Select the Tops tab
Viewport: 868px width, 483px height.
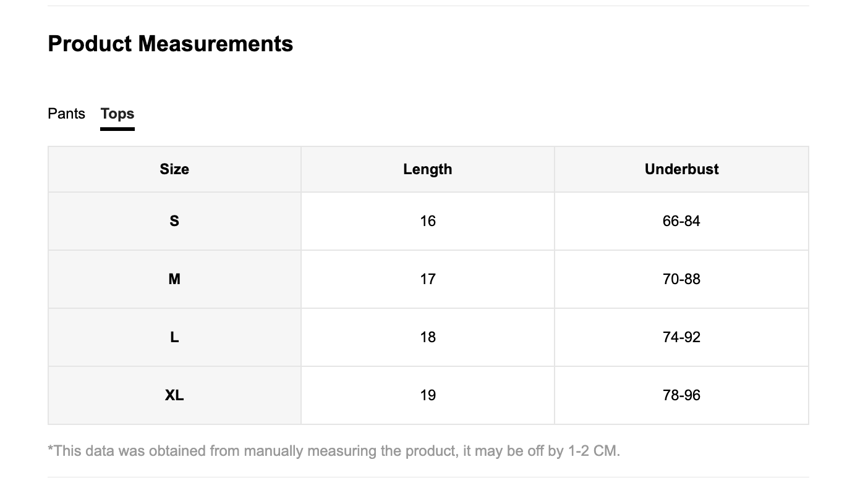(117, 114)
